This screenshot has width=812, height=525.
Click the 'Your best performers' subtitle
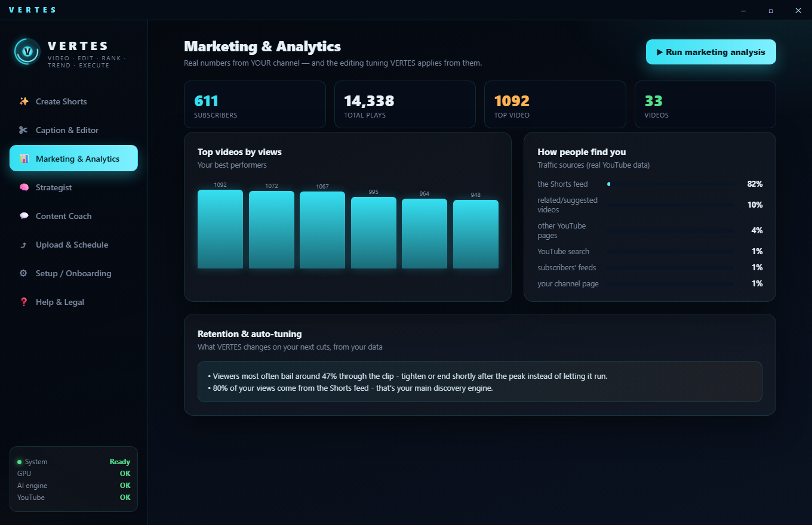point(232,165)
